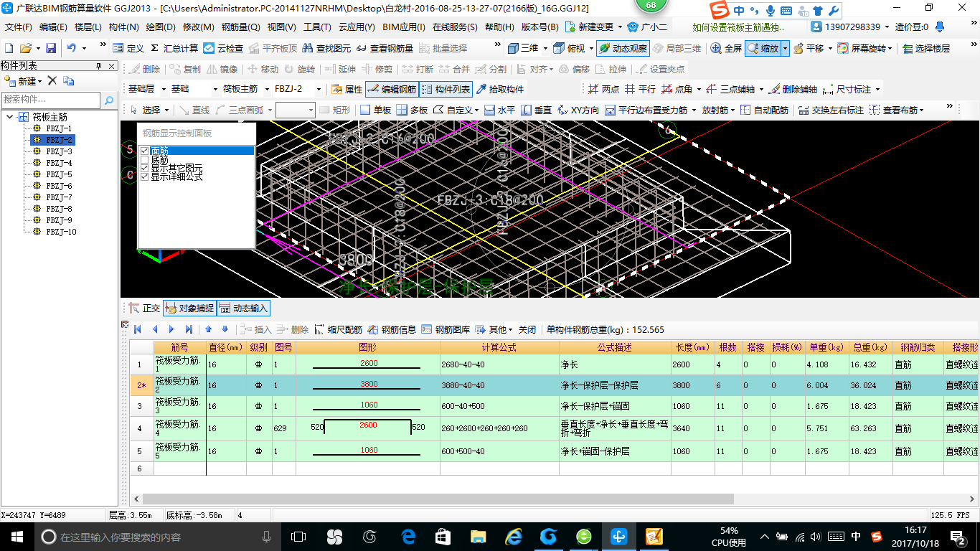Click the undo arrow icon
The height and width of the screenshot is (551, 980).
point(72,48)
